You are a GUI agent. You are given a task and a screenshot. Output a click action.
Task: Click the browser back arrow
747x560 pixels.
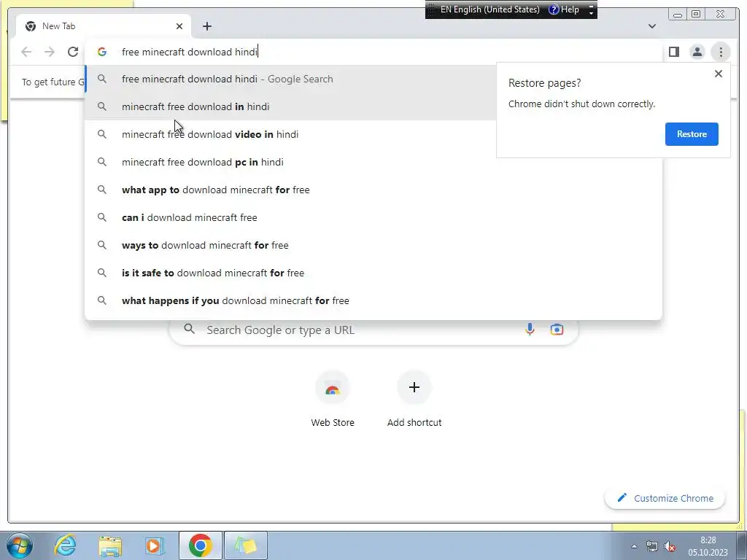(x=26, y=52)
